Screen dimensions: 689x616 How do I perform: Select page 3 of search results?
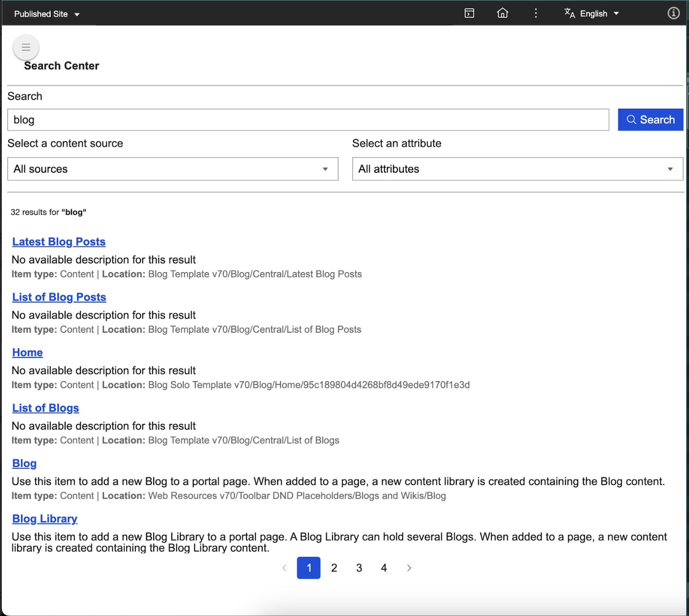pos(359,568)
